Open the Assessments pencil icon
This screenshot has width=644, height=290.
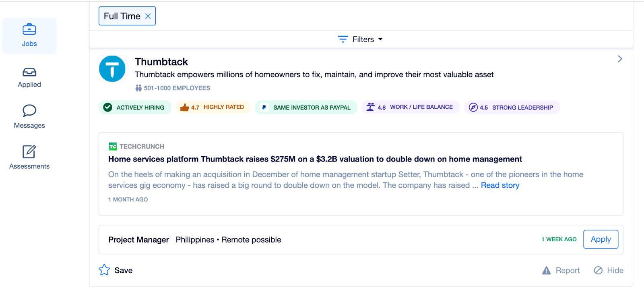pyautogui.click(x=29, y=152)
